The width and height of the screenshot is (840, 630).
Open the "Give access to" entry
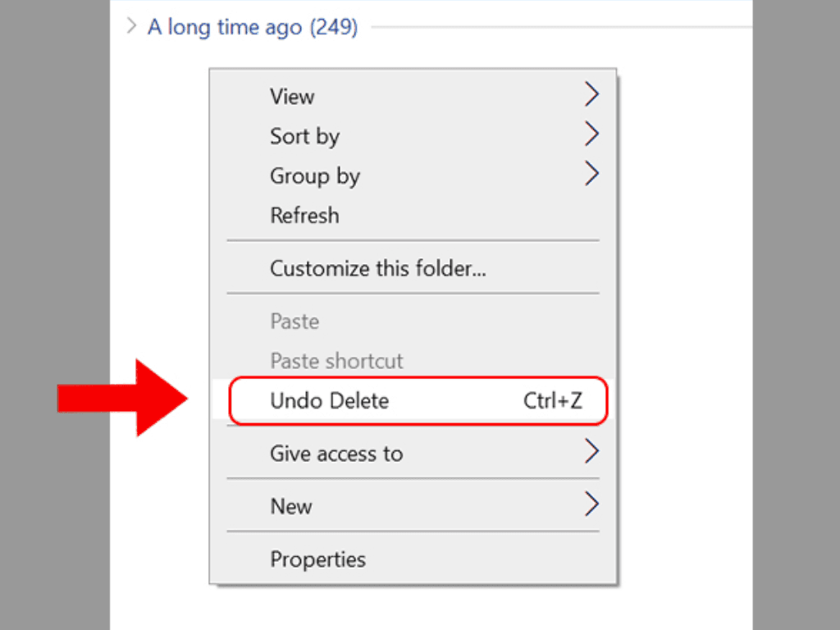point(336,454)
